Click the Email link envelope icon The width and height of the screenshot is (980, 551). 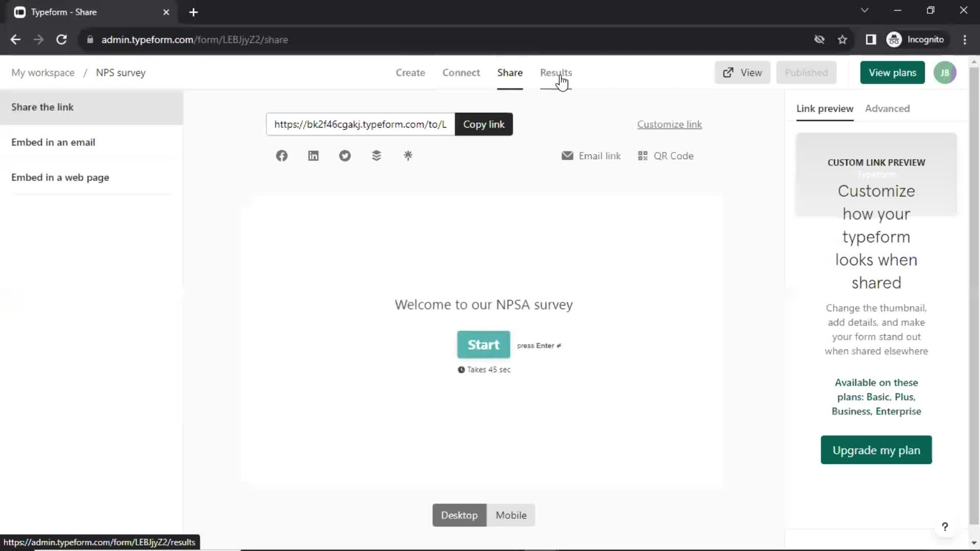pos(567,156)
